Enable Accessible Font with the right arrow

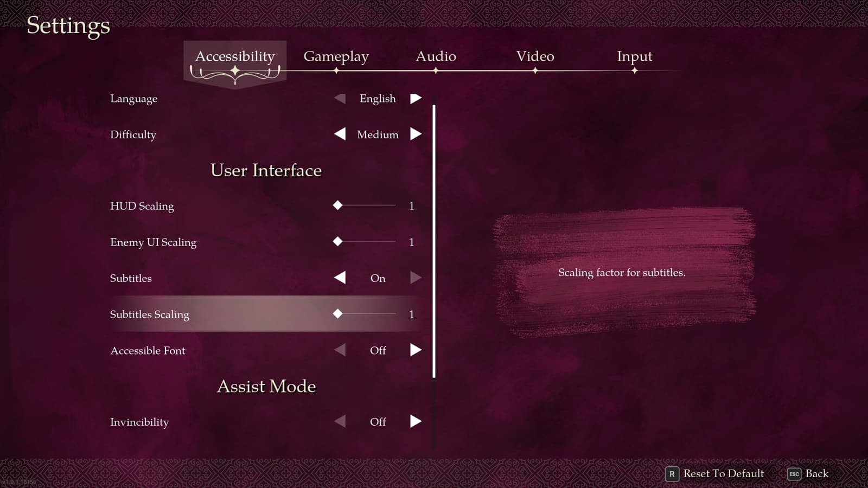tap(416, 350)
